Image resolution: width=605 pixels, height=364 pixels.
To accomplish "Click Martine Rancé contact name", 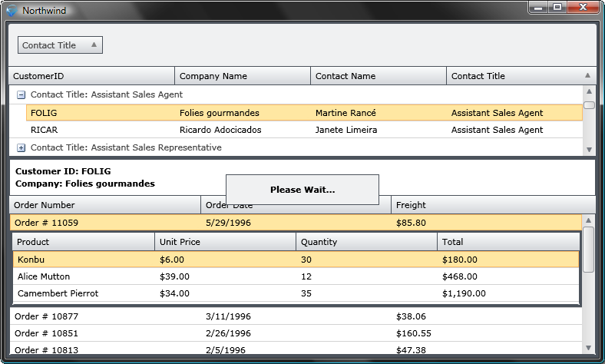I will (x=345, y=113).
